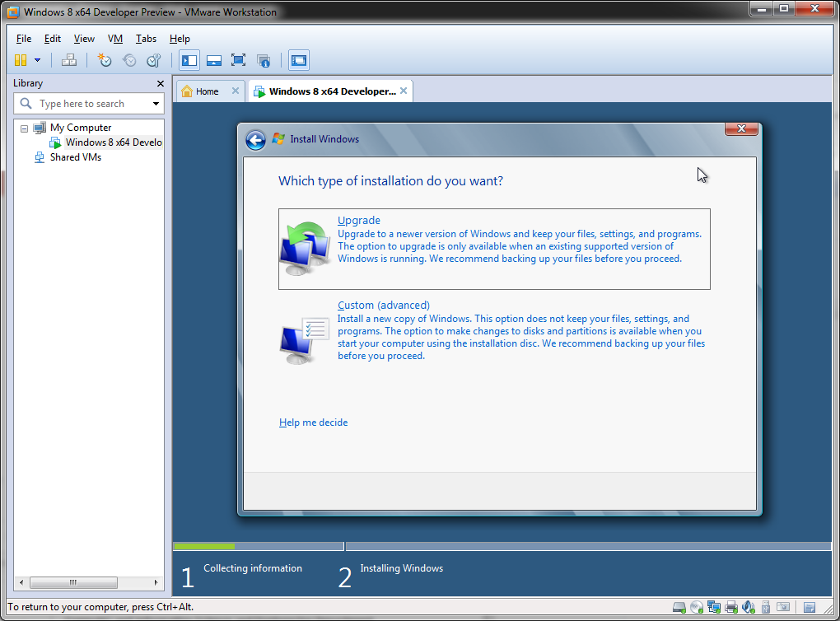Click the Revert to snapshot icon
This screenshot has width=840, height=621.
tap(129, 60)
